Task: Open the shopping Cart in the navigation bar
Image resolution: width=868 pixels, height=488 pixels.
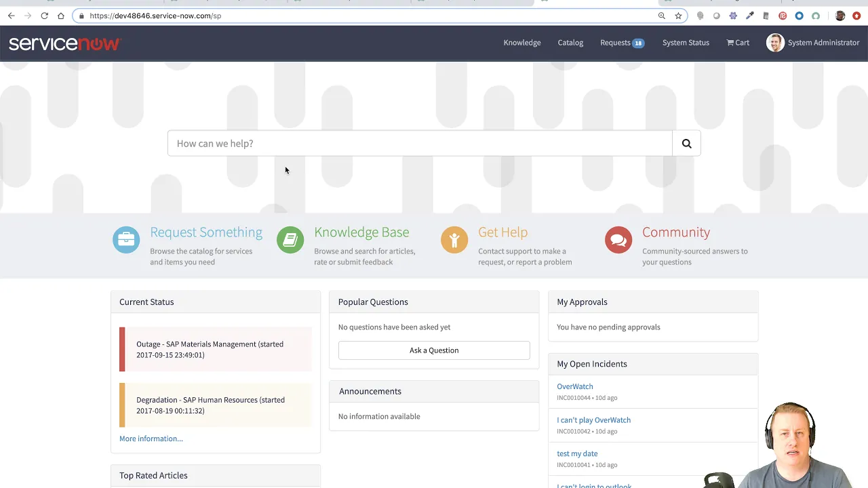Action: (x=738, y=42)
